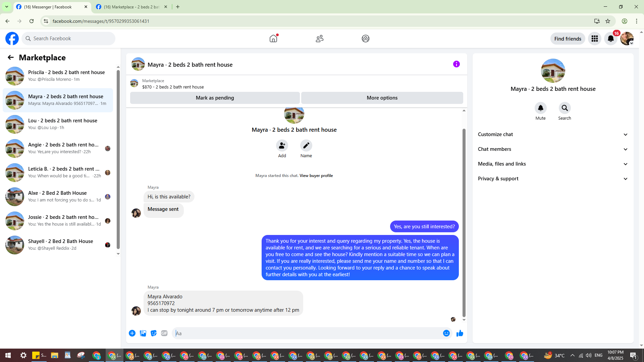Click the Mute bell icon

pyautogui.click(x=540, y=108)
